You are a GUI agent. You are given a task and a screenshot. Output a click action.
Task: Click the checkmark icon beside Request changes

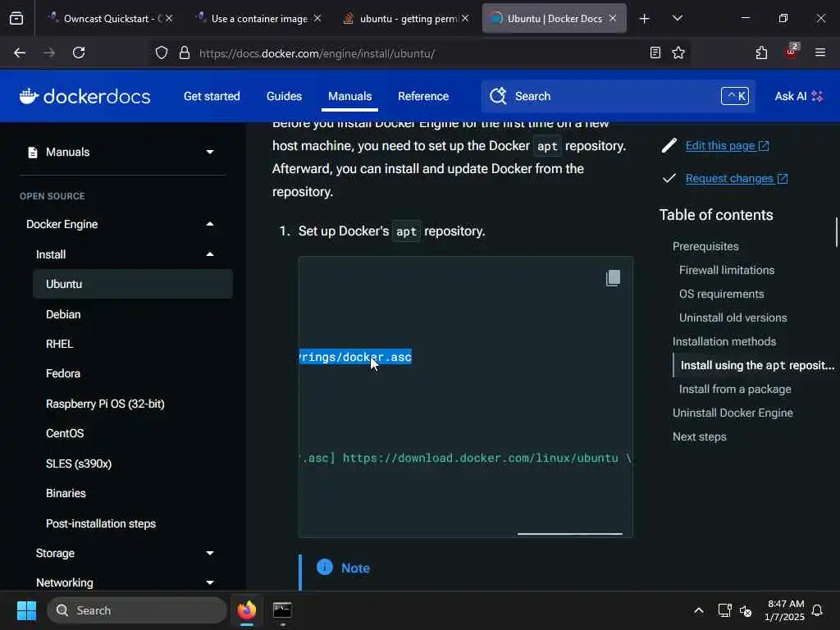(669, 178)
